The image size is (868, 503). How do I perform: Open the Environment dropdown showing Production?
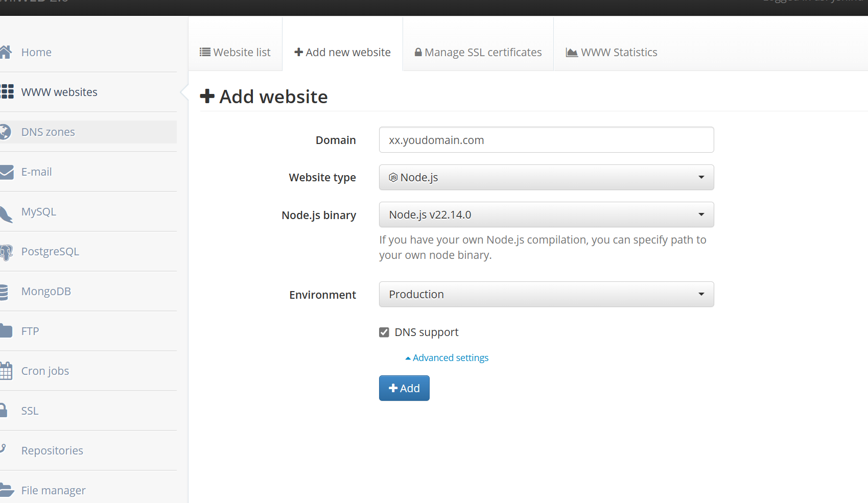point(546,294)
